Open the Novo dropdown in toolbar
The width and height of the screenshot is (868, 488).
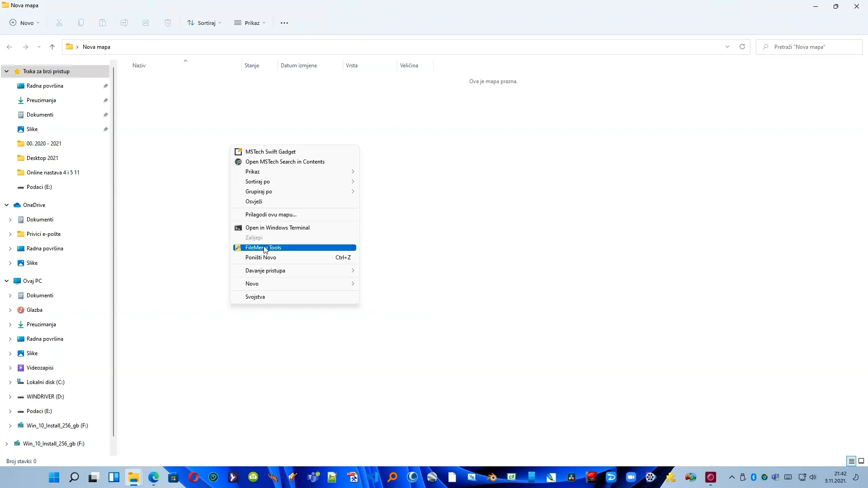[x=25, y=23]
